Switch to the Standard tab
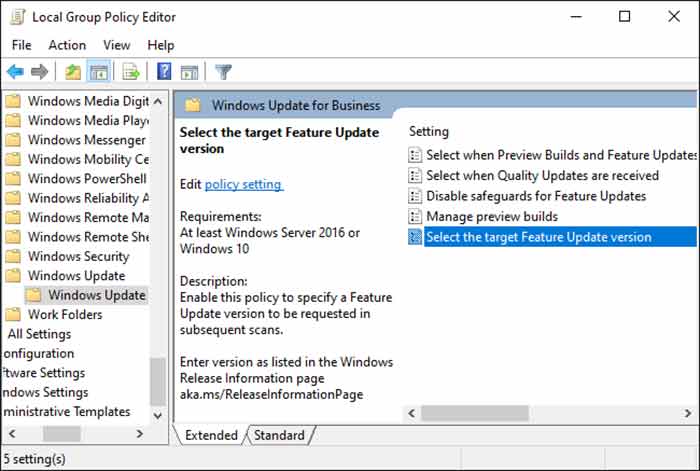700x471 pixels. click(x=279, y=435)
